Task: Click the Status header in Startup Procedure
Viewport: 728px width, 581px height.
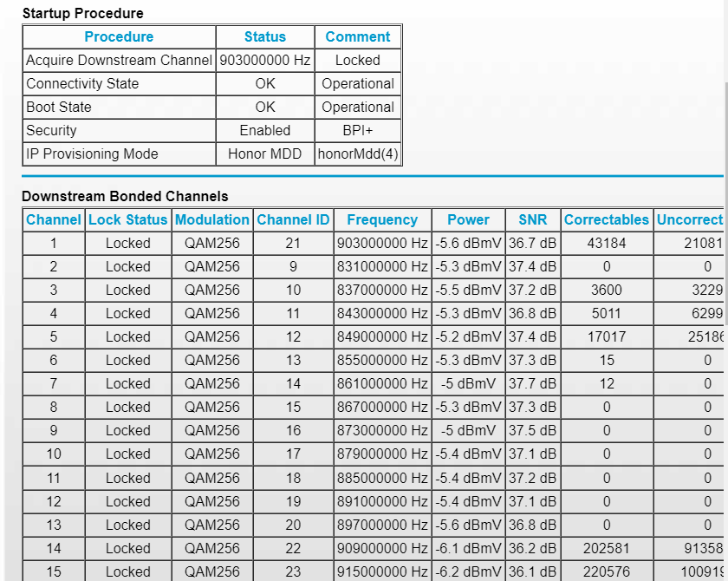Action: (x=265, y=36)
